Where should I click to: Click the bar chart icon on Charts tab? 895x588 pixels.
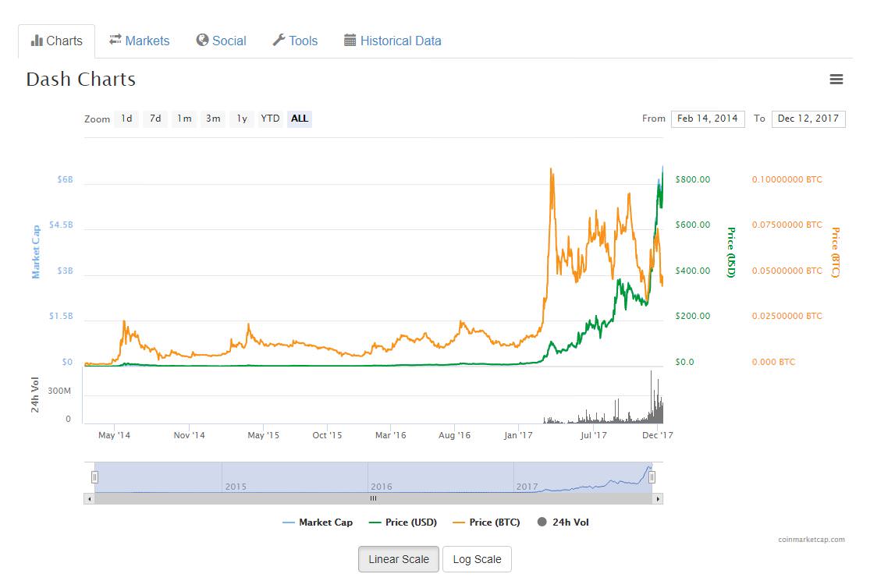[37, 41]
